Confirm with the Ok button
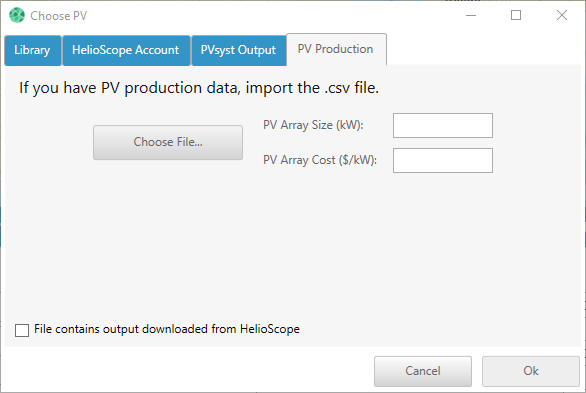 (x=531, y=371)
